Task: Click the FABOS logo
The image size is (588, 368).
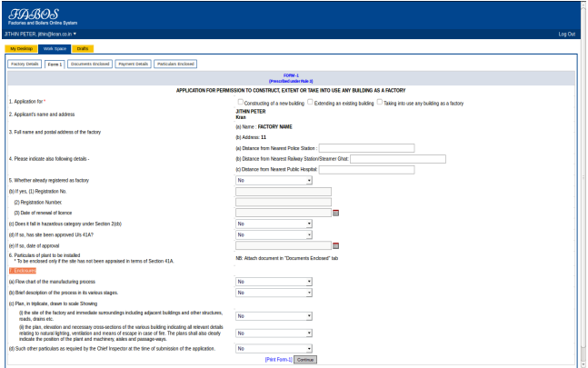Action: 34,15
